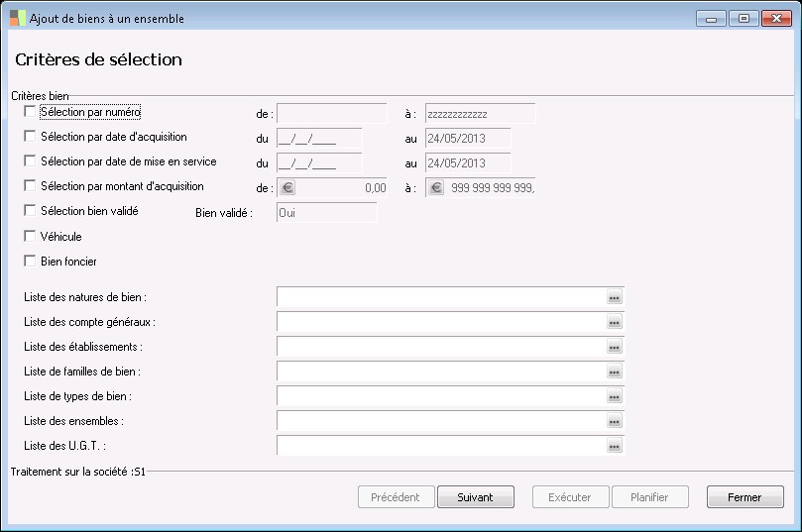This screenshot has height=532, width=802.
Task: Open browse button for Liste de familles de bien
Action: (615, 372)
